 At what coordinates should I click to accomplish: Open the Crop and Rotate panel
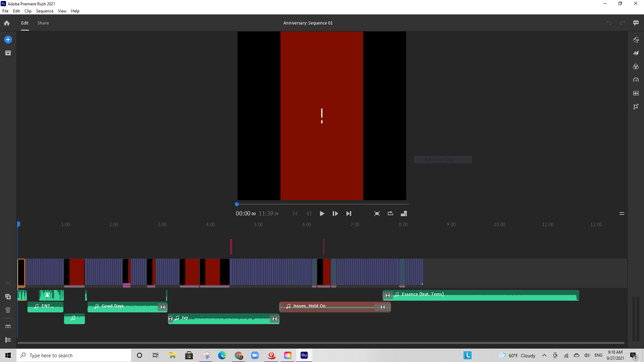click(x=636, y=107)
